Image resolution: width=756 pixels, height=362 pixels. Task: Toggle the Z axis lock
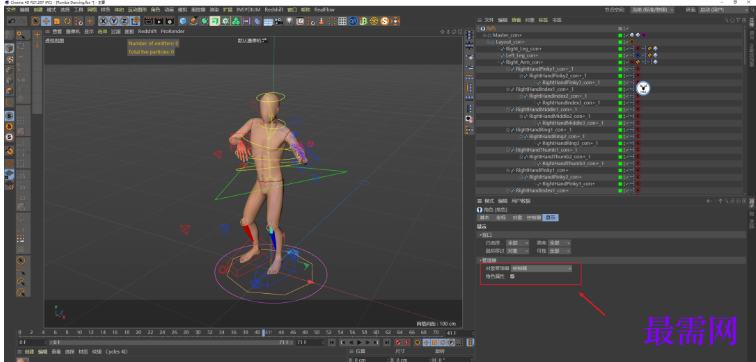coord(124,21)
